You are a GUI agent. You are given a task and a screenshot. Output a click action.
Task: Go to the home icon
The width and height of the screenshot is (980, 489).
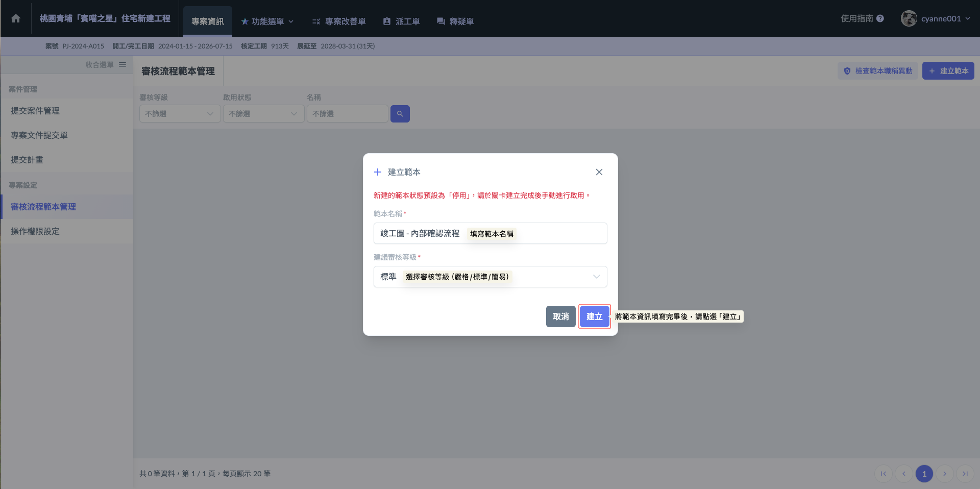[x=16, y=18]
